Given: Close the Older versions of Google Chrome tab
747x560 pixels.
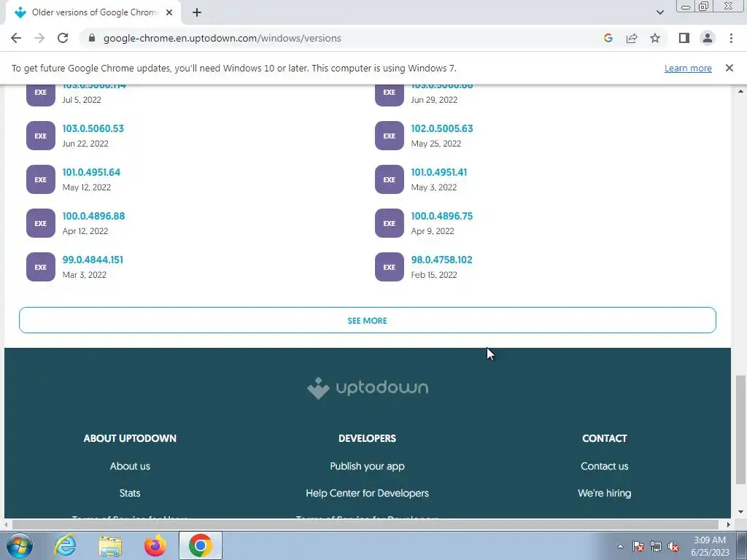Looking at the screenshot, I should coord(169,12).
